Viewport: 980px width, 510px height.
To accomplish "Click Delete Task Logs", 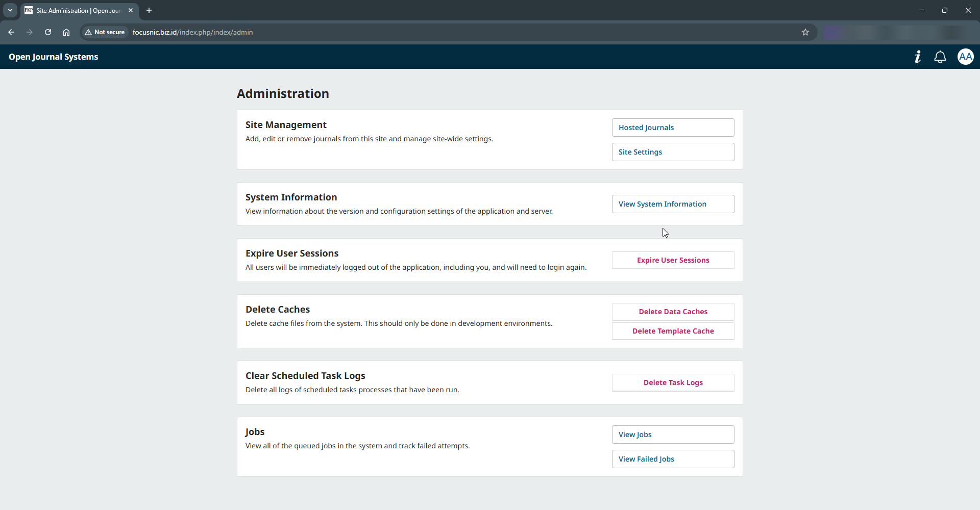I will [x=673, y=382].
